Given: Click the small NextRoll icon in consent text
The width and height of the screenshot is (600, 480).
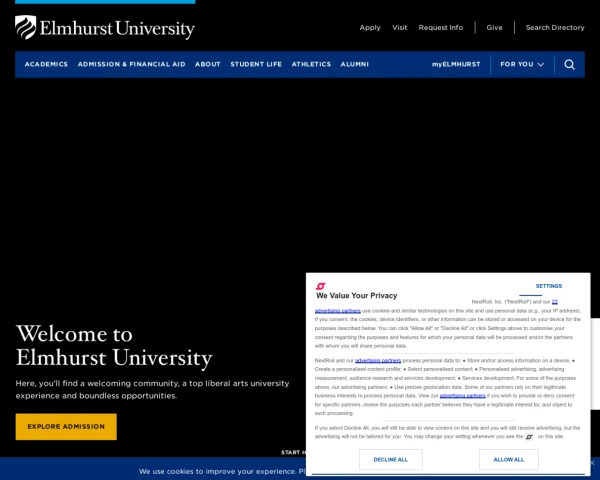Looking at the screenshot, I should pos(529,437).
